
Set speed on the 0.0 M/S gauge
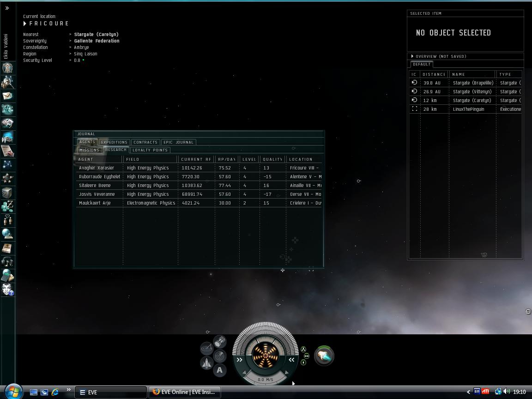tap(266, 379)
